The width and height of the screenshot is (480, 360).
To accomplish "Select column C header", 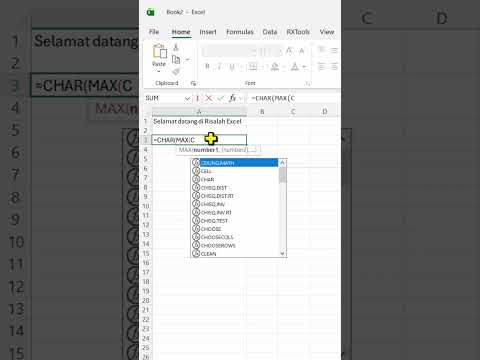I will click(x=293, y=111).
